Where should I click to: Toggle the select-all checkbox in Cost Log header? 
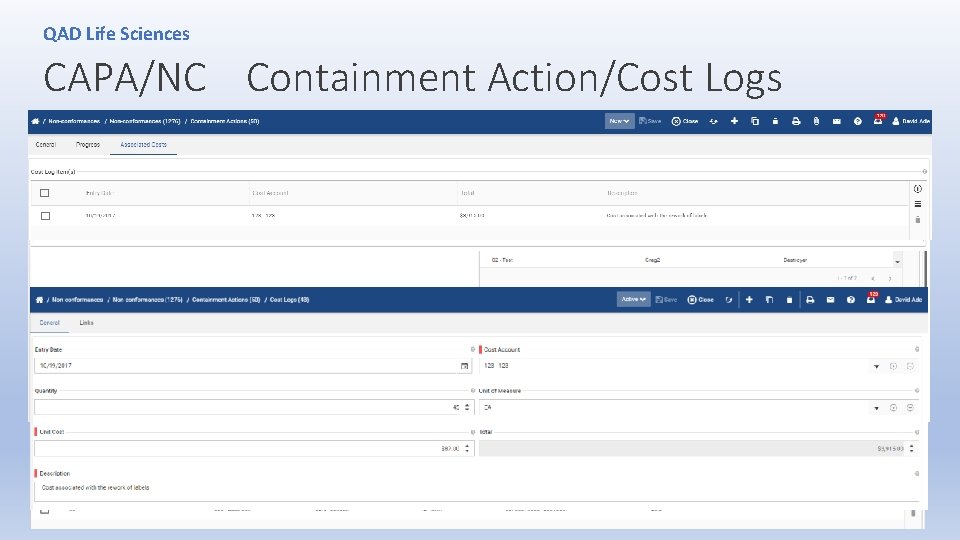(x=45, y=193)
